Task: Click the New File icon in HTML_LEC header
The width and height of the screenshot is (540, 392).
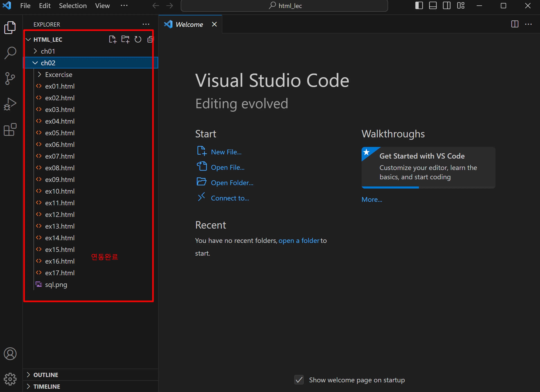Action: [113, 39]
